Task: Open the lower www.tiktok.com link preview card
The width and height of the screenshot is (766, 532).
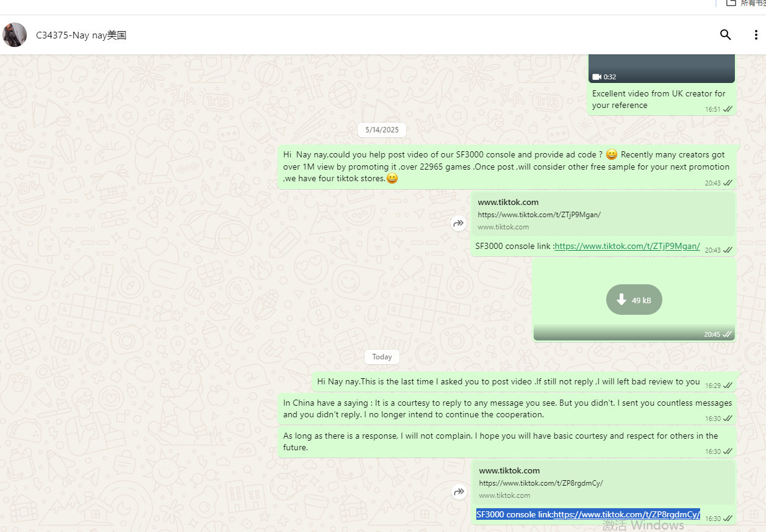Action: coord(604,483)
